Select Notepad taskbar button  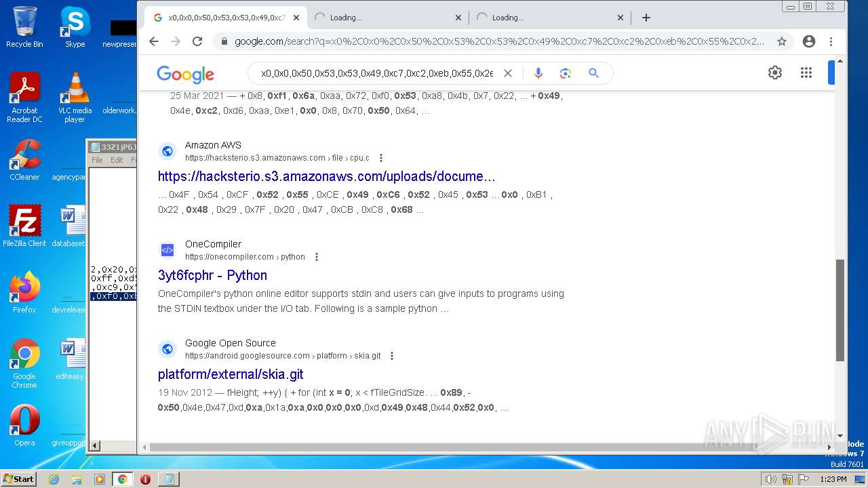(168, 479)
